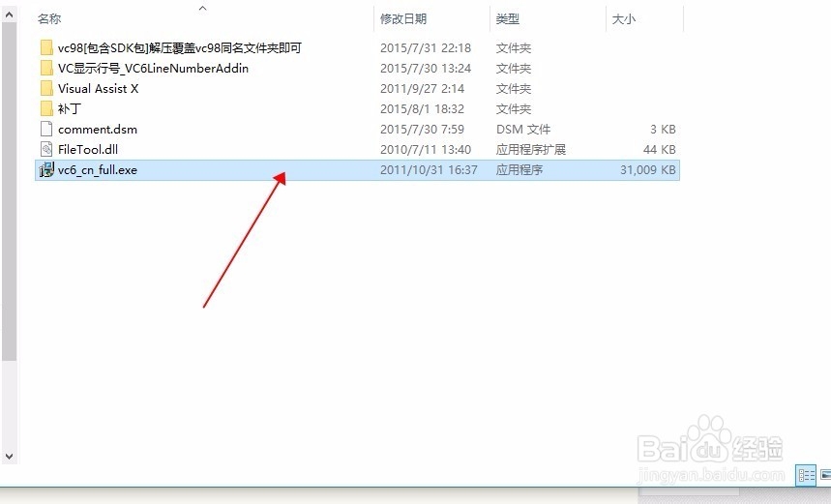This screenshot has height=504, width=831.
Task: Click the vc6_cn_full.exe installer icon
Action: point(46,169)
